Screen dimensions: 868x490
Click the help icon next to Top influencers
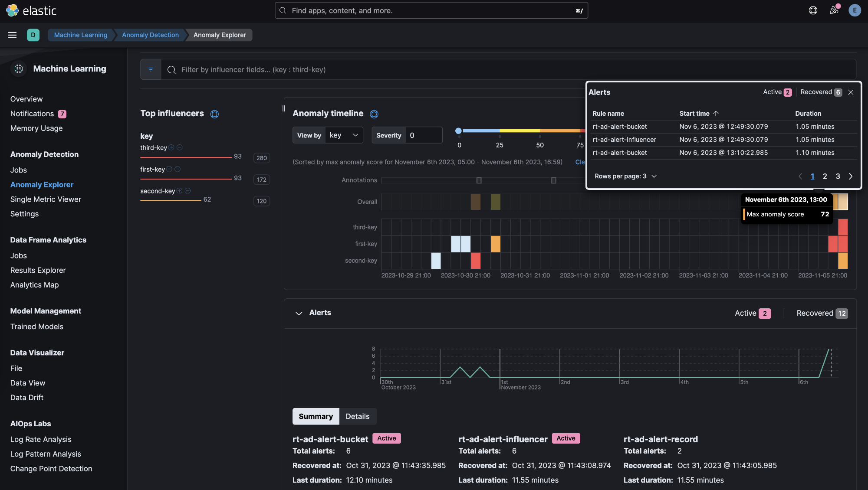pyautogui.click(x=214, y=114)
